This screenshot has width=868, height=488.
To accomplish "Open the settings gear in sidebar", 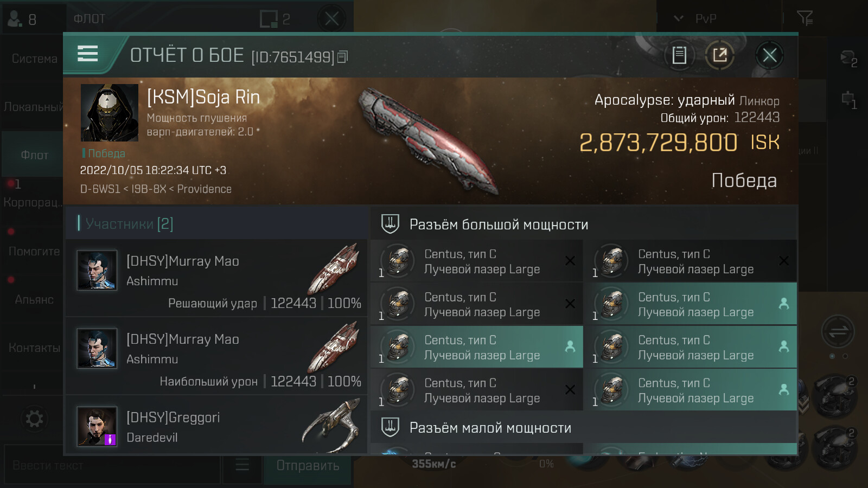I will [x=34, y=419].
